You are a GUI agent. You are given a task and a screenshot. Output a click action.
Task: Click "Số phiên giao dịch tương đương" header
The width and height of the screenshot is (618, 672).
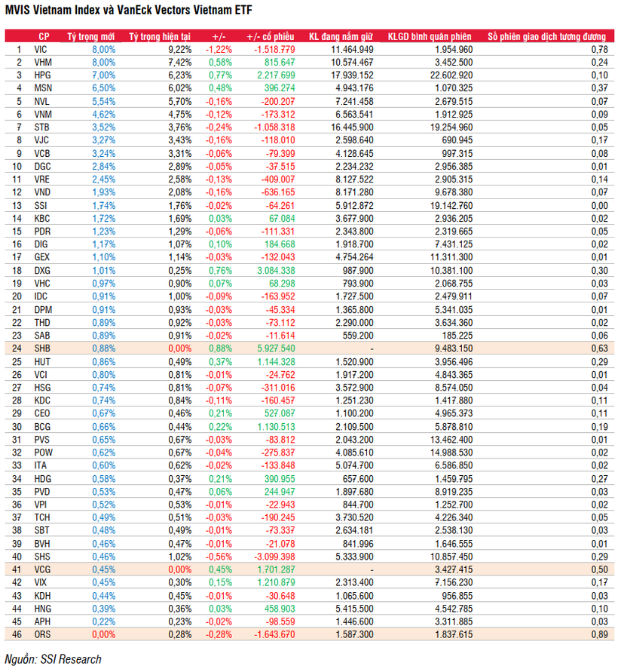point(546,36)
